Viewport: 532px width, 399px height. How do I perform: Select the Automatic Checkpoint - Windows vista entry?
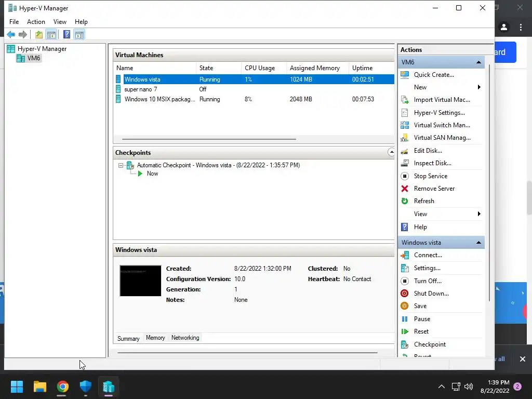(x=218, y=165)
